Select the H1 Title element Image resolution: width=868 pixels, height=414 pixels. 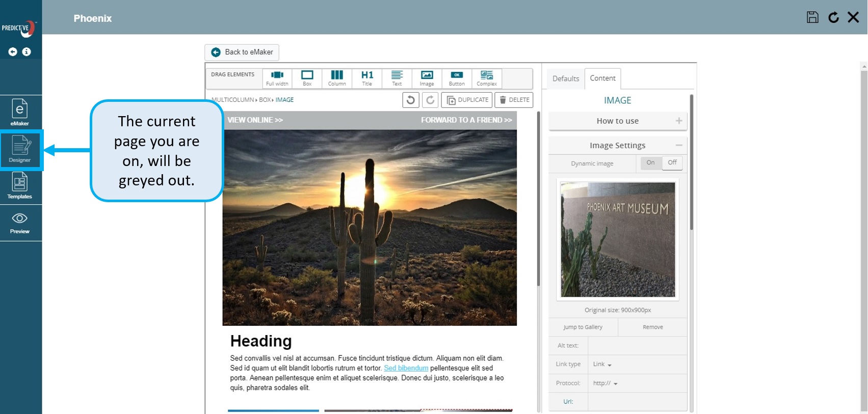pyautogui.click(x=367, y=78)
